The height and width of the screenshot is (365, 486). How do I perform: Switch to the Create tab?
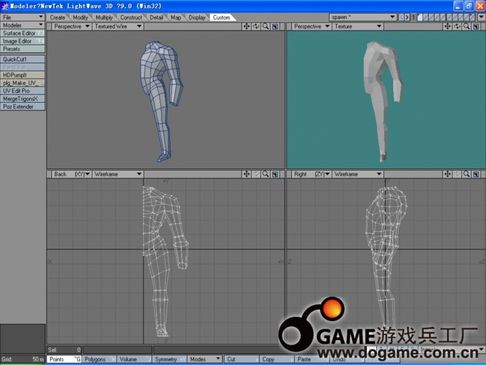(57, 17)
